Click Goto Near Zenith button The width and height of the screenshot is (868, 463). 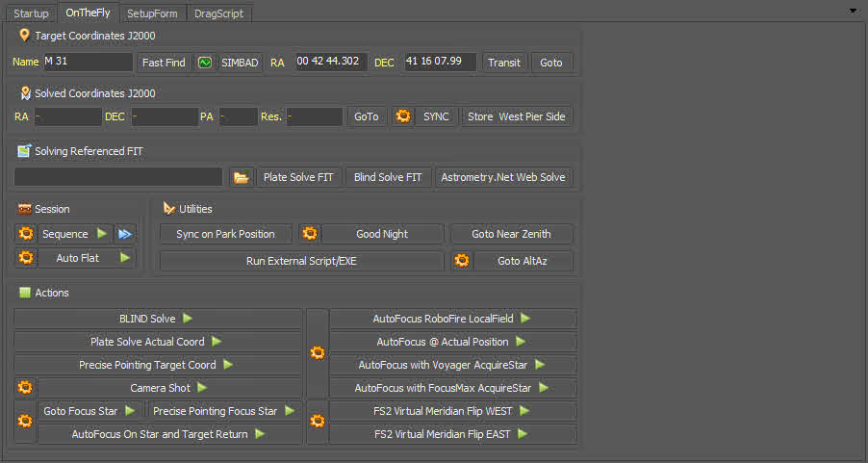pos(512,234)
